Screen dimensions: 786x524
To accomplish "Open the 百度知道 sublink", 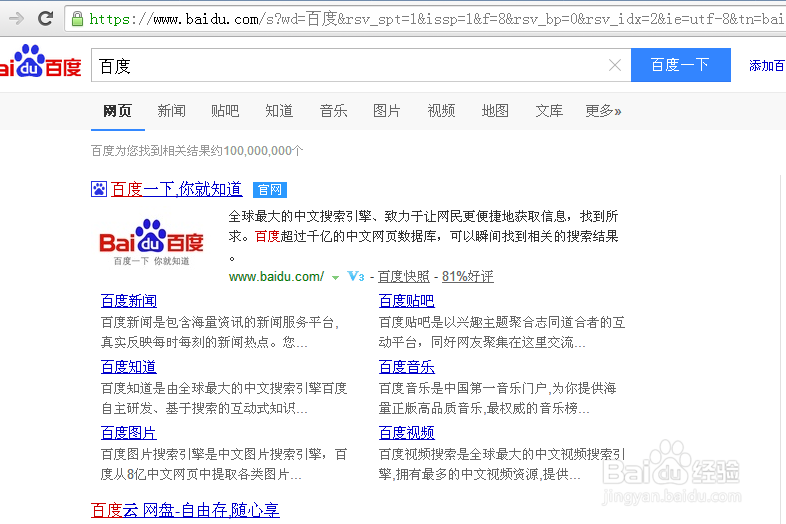I will coord(129,367).
